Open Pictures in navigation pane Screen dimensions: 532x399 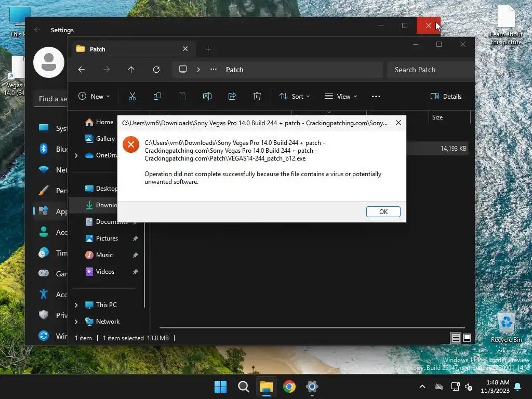(102, 238)
